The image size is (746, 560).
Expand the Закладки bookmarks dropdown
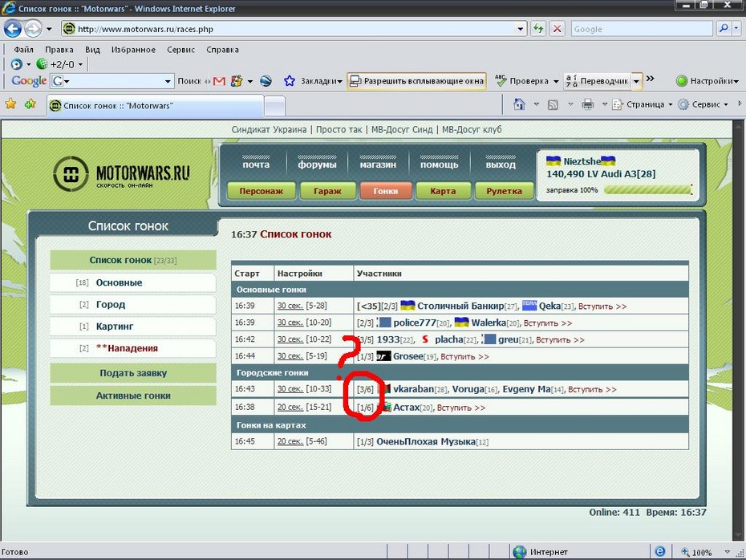click(x=321, y=81)
